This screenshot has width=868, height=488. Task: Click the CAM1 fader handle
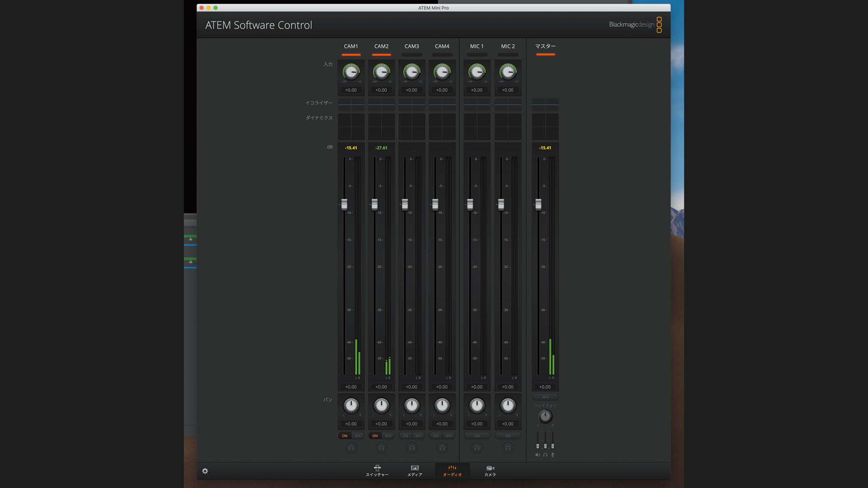344,204
